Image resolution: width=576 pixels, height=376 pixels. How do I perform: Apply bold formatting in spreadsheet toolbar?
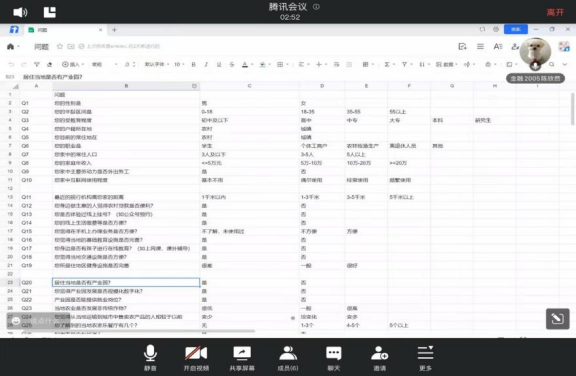click(193, 64)
